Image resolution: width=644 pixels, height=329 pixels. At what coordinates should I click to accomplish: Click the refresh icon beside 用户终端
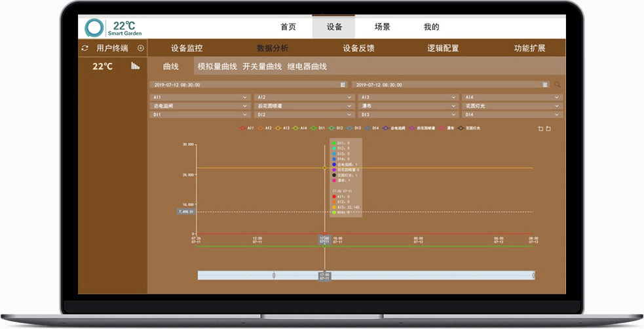tap(85, 48)
